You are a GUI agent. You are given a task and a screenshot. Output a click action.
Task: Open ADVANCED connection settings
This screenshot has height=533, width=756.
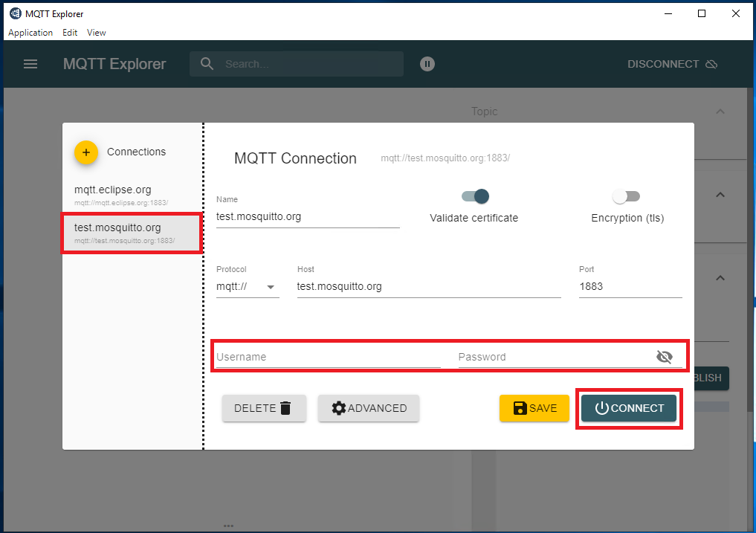coord(369,408)
